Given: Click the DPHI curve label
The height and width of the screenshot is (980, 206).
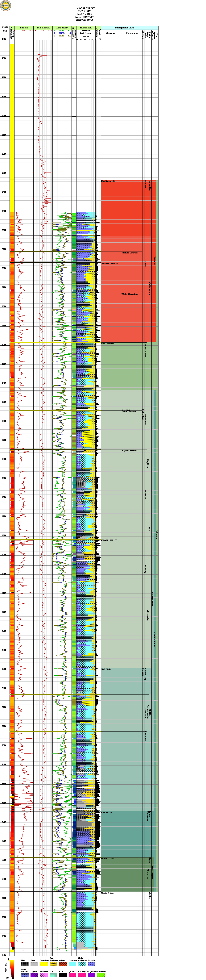Looking at the screenshot, I should (61, 36).
